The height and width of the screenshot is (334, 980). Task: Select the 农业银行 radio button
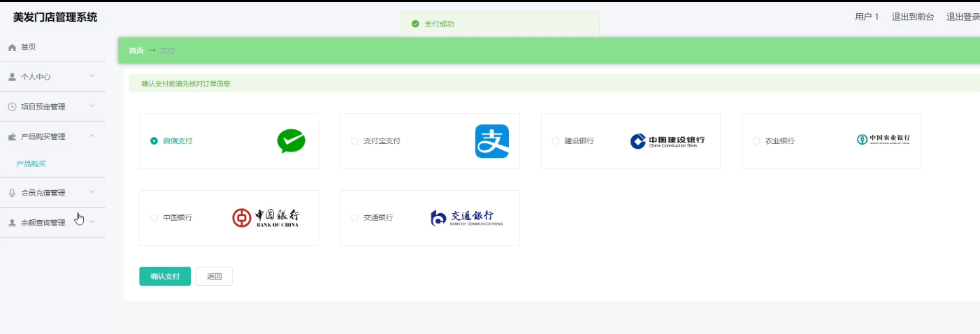756,141
